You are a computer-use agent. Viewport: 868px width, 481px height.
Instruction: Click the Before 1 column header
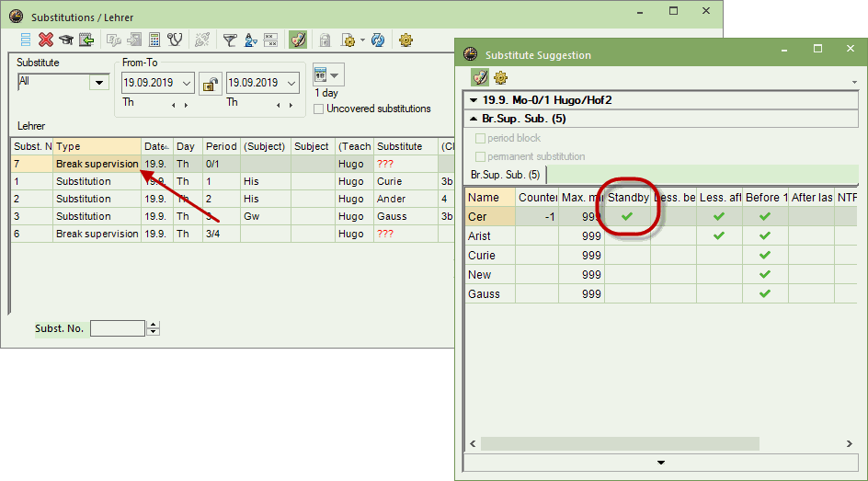click(766, 197)
